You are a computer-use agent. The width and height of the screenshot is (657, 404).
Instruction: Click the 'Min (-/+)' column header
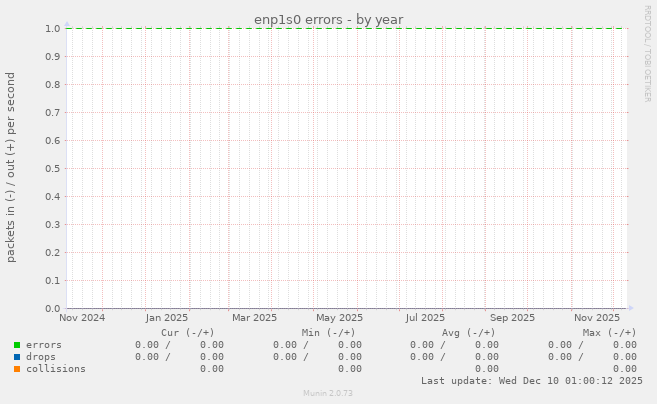[328, 333]
